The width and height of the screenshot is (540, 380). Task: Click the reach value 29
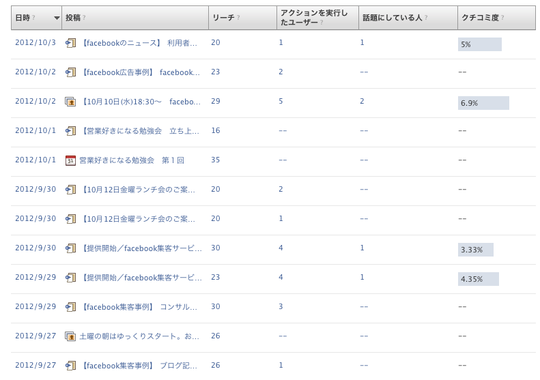[216, 101]
